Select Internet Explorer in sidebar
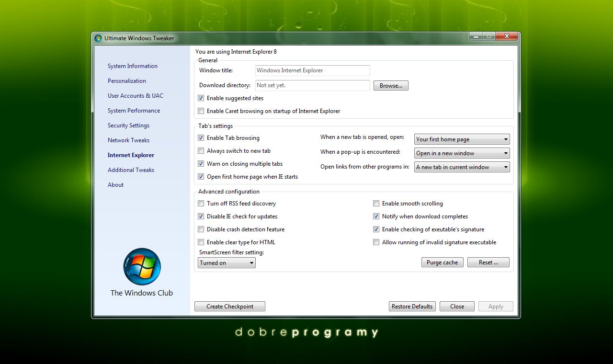The image size is (613, 364). (131, 155)
